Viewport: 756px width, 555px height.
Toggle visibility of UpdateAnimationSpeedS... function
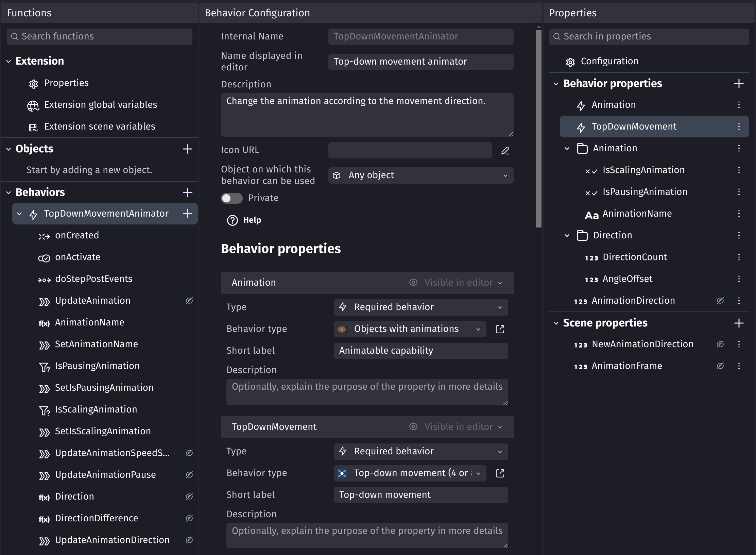click(x=189, y=453)
